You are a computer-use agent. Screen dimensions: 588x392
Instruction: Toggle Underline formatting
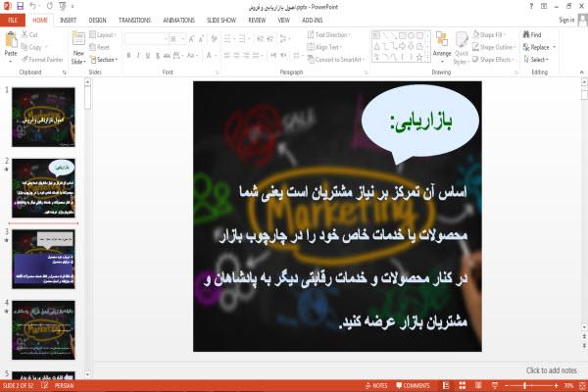pyautogui.click(x=148, y=56)
